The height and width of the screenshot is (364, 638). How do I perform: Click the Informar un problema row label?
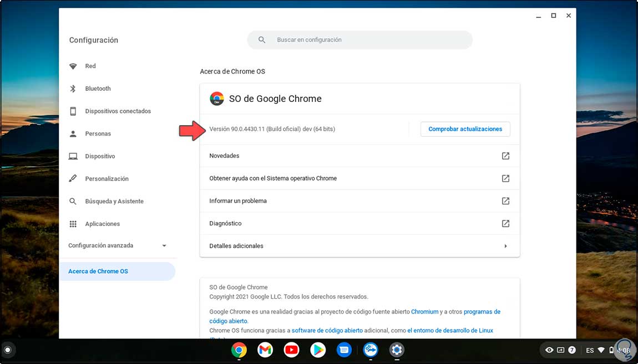click(238, 201)
